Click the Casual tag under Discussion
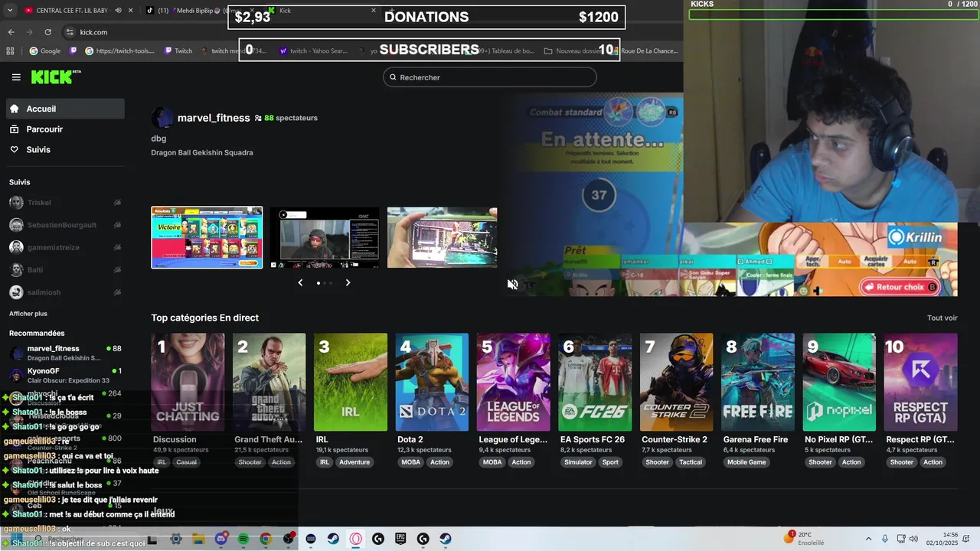The width and height of the screenshot is (980, 551). (x=186, y=462)
